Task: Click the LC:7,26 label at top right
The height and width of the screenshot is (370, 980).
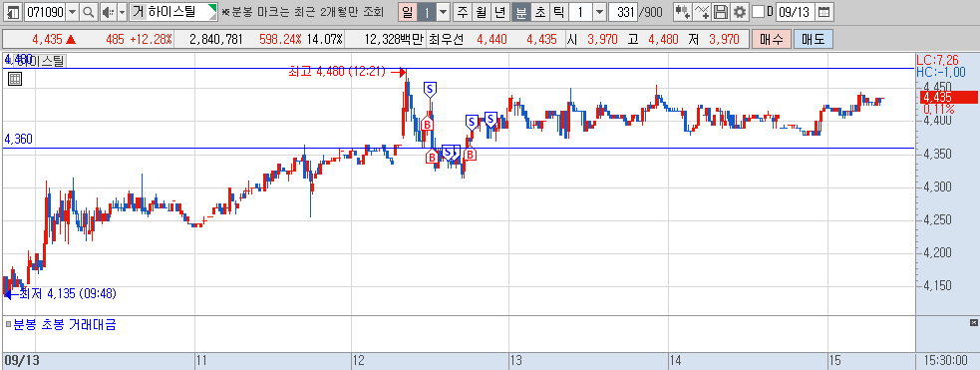Action: 937,61
